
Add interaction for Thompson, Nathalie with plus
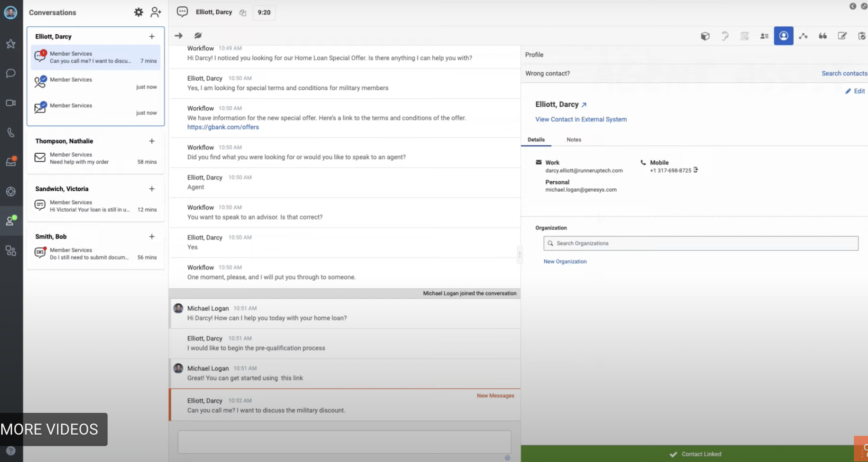click(x=152, y=141)
